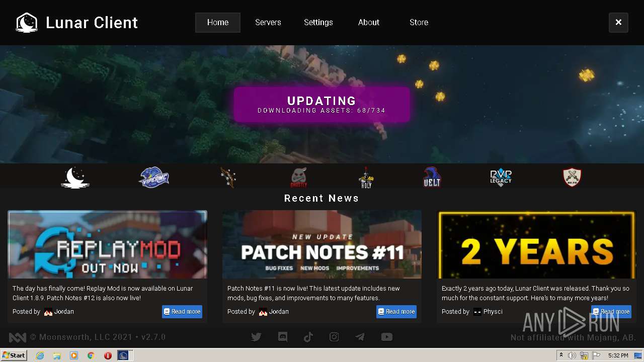Open the Store tab

[x=419, y=23]
